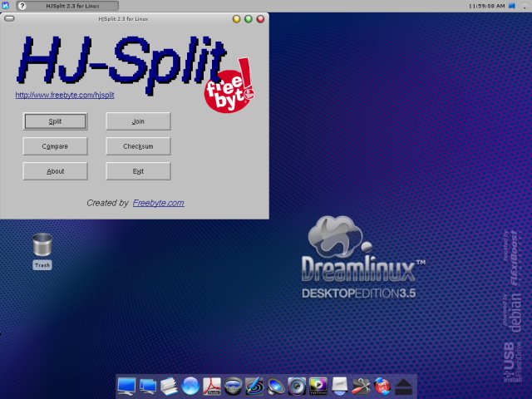532x399 pixels.
Task: Click the Exit button in HJSplit
Action: click(x=138, y=171)
